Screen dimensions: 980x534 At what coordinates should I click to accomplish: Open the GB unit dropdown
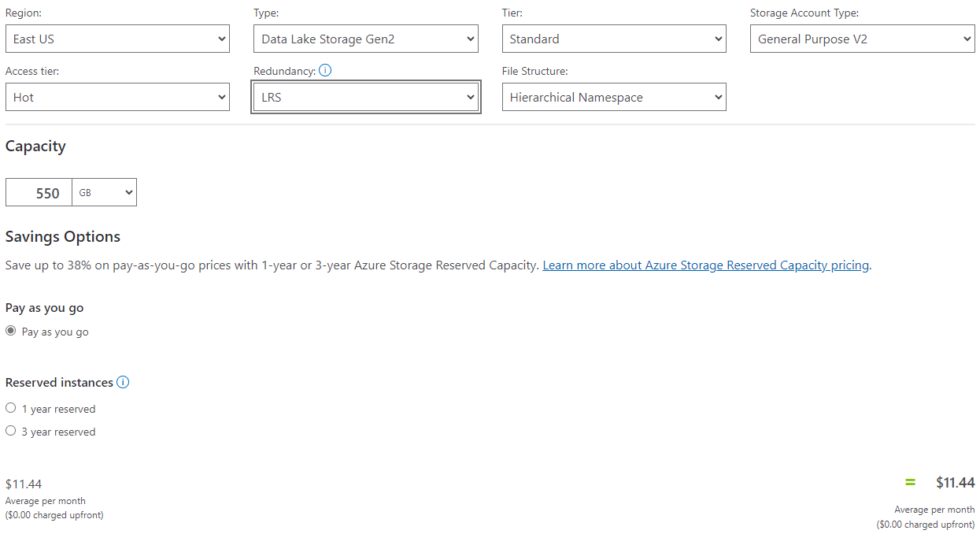pos(104,191)
